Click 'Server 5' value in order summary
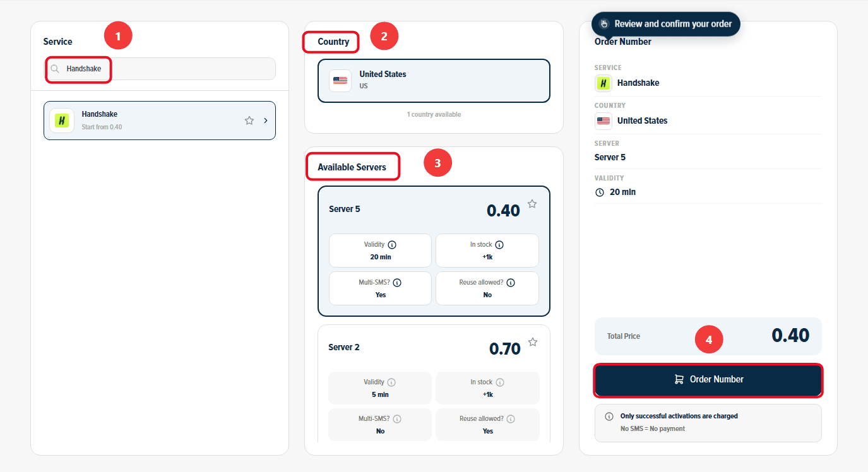The width and height of the screenshot is (868, 472). (x=610, y=157)
